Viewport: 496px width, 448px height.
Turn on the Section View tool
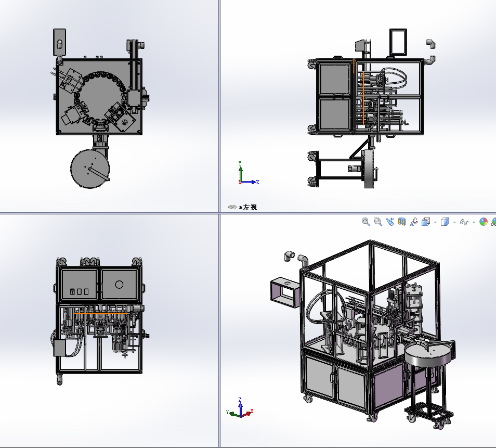pos(401,222)
